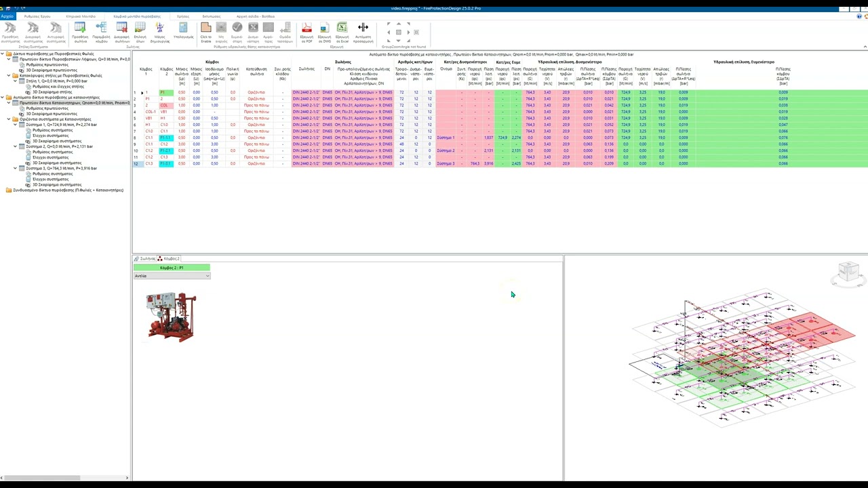Collapse Δίκτυο πυρόσβεσης με Πυροσβεστικές Φωλιές node
Image resolution: width=868 pixels, height=488 pixels.
coord(3,54)
